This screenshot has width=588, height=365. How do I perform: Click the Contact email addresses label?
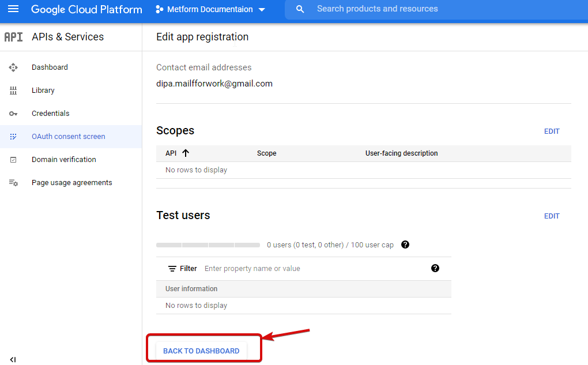(203, 67)
